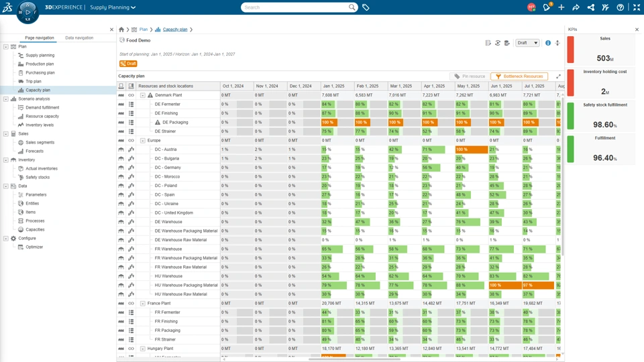Click the Capacity plan breadcrumb link
The height and width of the screenshot is (362, 644).
click(x=175, y=29)
